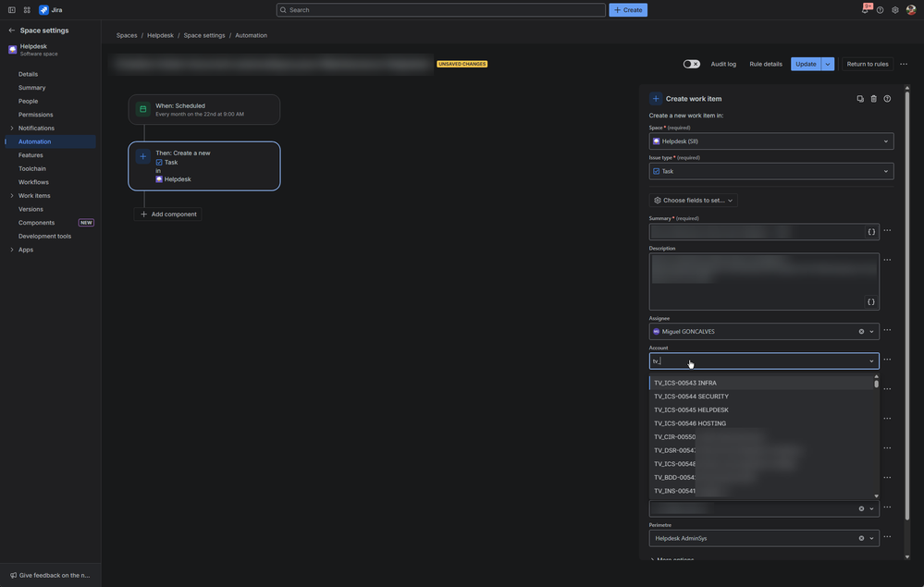Expand Notifications in sidebar

point(12,128)
